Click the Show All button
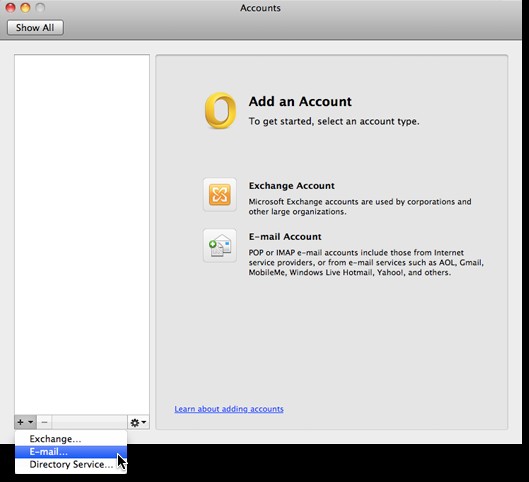This screenshot has width=529, height=482. click(x=35, y=27)
